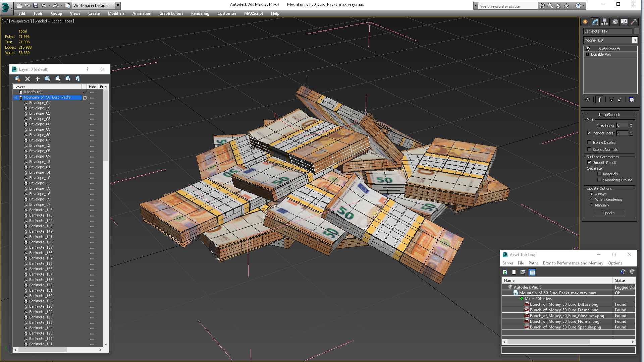Viewport: 644px width, 362px height.
Task: Open the quick access toolbar customize arrow
Action: [x=118, y=5]
